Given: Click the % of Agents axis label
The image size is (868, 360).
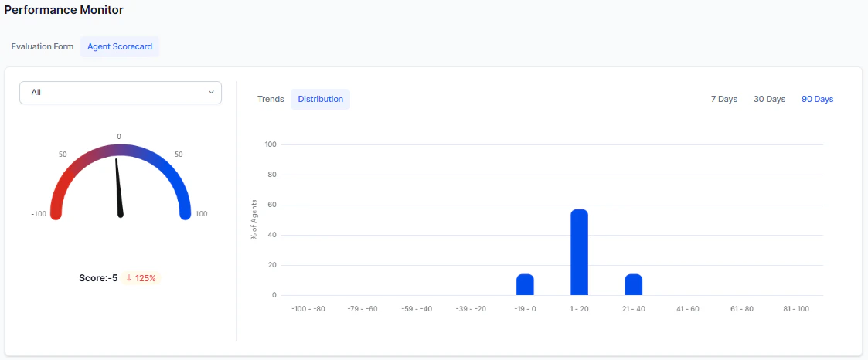Looking at the screenshot, I should coord(254,219).
